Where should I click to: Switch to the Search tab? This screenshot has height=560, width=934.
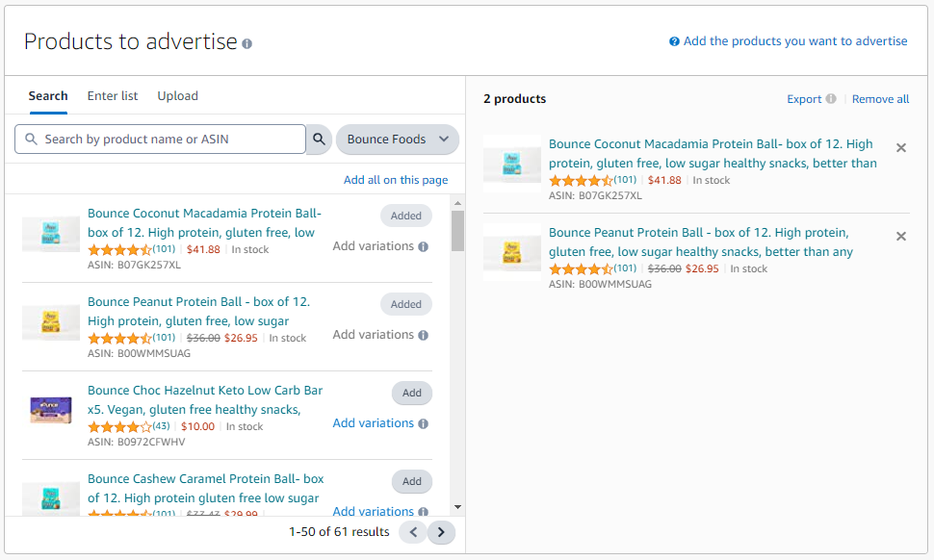(x=48, y=96)
